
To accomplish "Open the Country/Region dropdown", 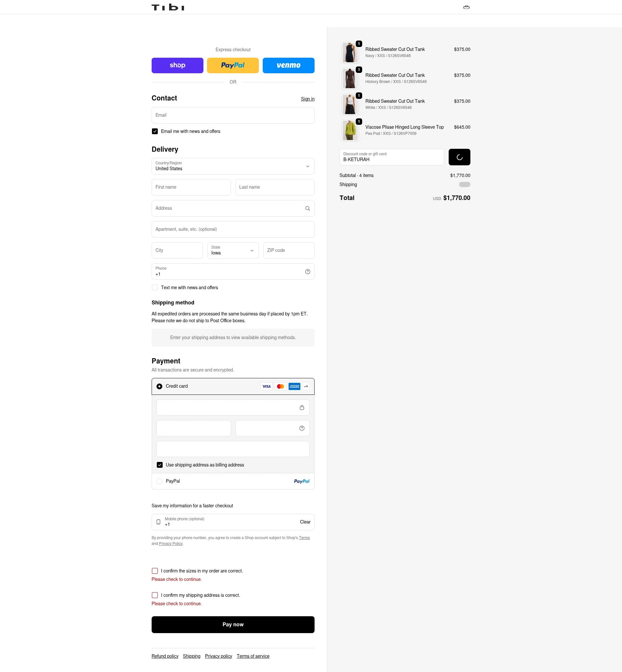I will click(x=233, y=166).
